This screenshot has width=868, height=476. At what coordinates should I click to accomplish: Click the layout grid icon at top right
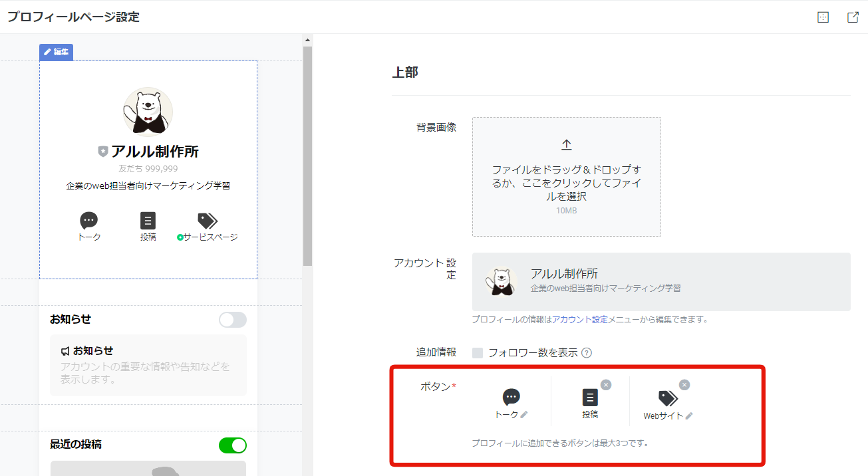click(x=823, y=17)
